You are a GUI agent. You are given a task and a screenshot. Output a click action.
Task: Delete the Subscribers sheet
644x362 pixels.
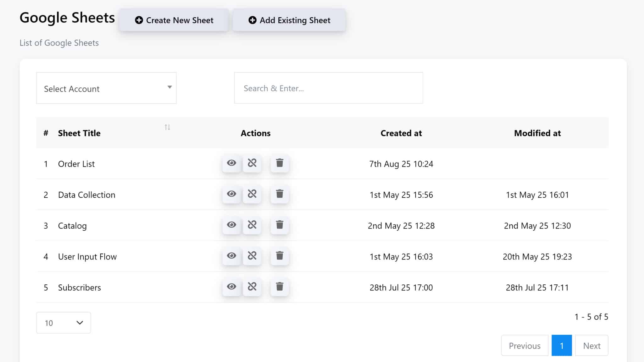pos(280,287)
